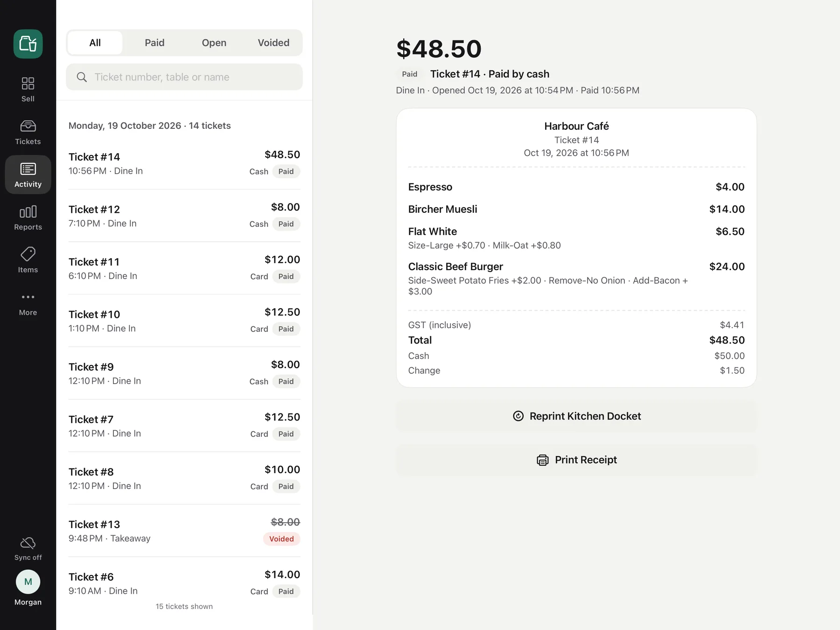
Task: Click the Change $1.50 row
Action: pos(576,371)
